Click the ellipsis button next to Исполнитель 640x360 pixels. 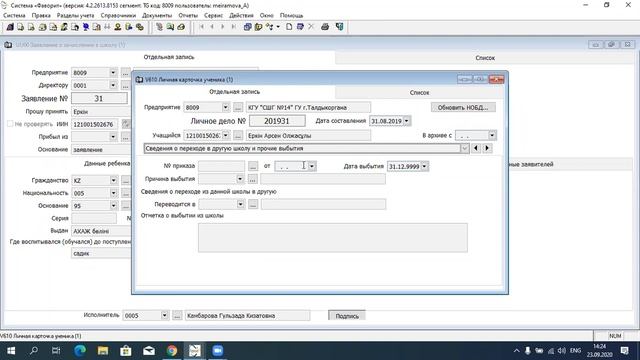pos(177,315)
